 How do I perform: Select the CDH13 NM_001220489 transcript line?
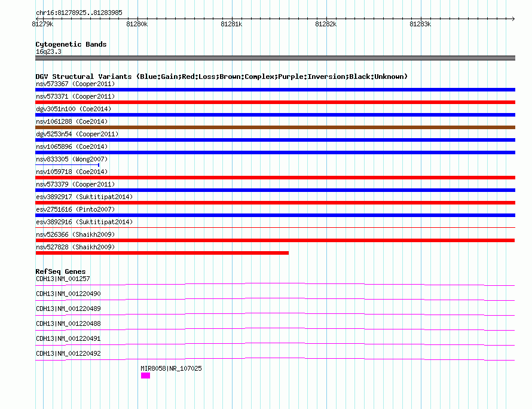pos(275,314)
